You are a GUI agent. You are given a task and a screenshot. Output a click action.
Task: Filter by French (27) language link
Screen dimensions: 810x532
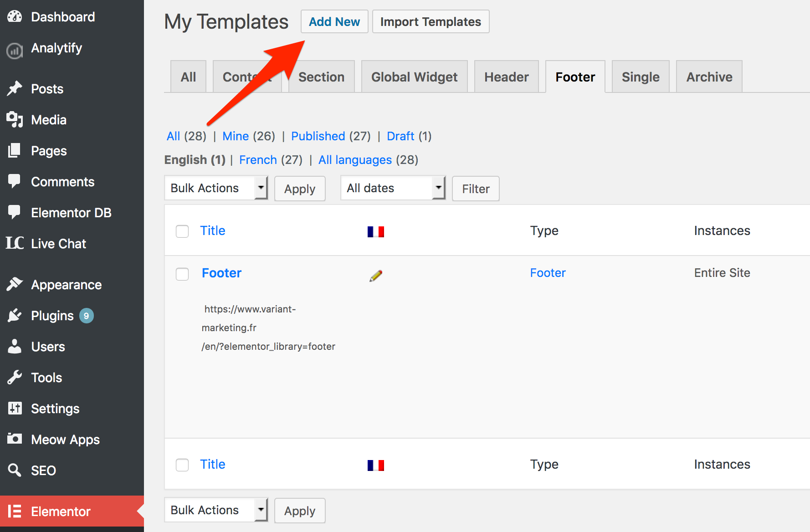pyautogui.click(x=271, y=160)
